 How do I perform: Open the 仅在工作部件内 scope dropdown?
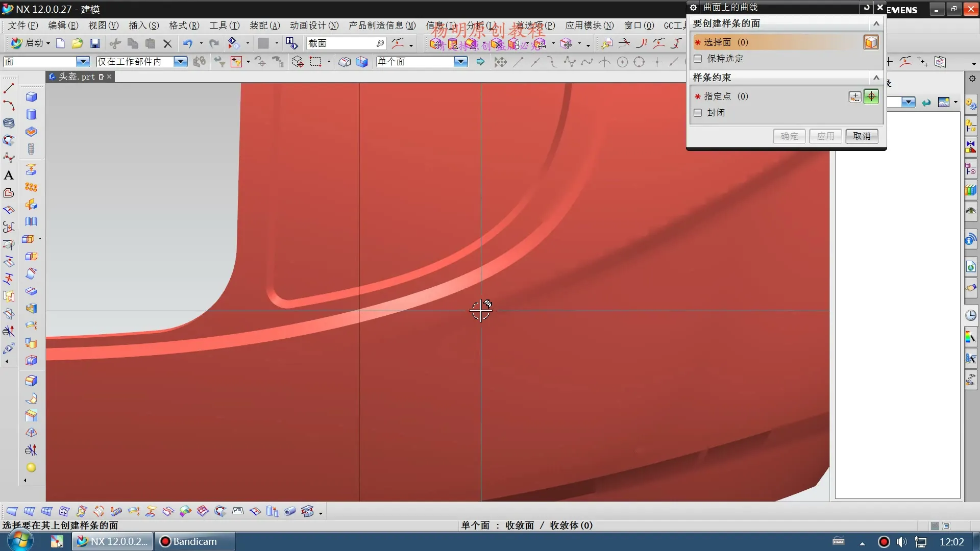(180, 62)
